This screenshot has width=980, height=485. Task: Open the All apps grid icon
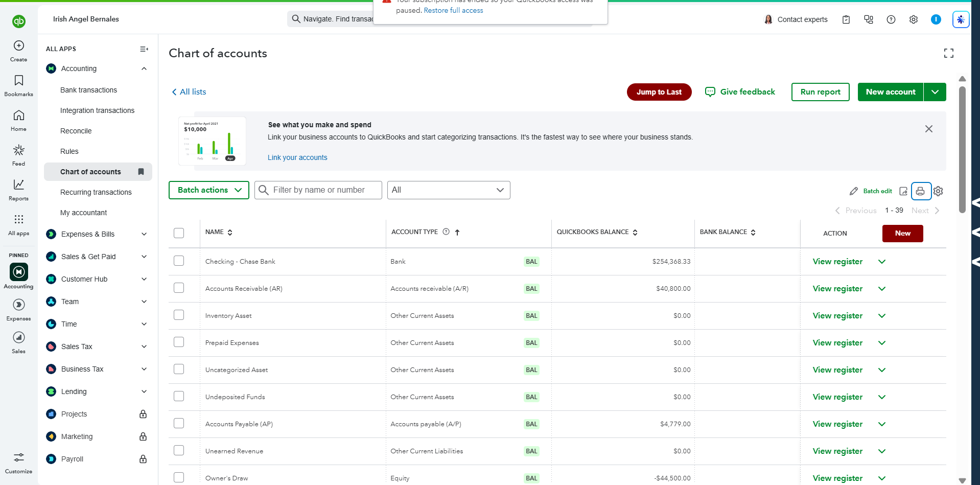pyautogui.click(x=19, y=219)
